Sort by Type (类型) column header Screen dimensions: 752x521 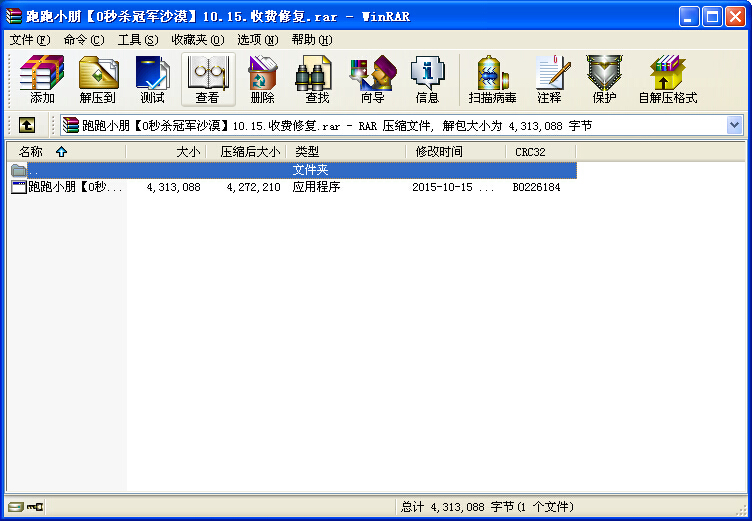tap(346, 152)
